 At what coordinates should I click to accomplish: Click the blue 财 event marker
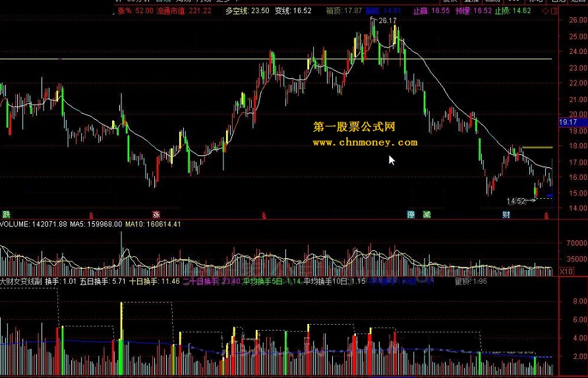pyautogui.click(x=506, y=215)
